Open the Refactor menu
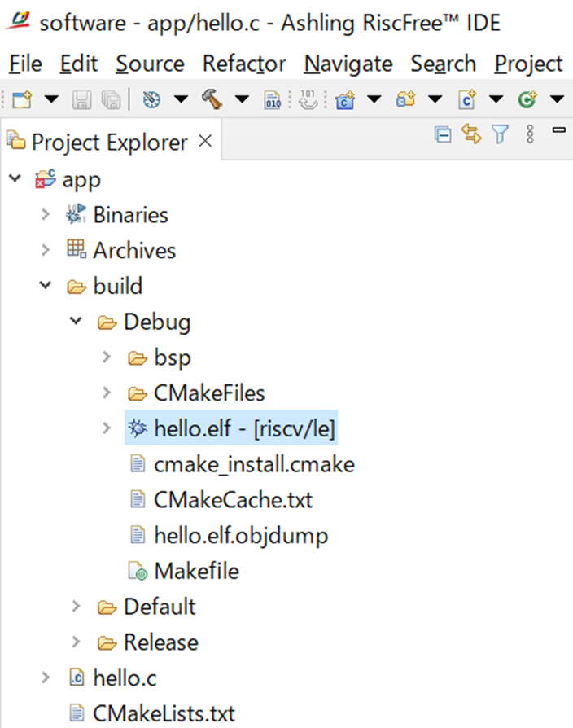 pyautogui.click(x=243, y=64)
